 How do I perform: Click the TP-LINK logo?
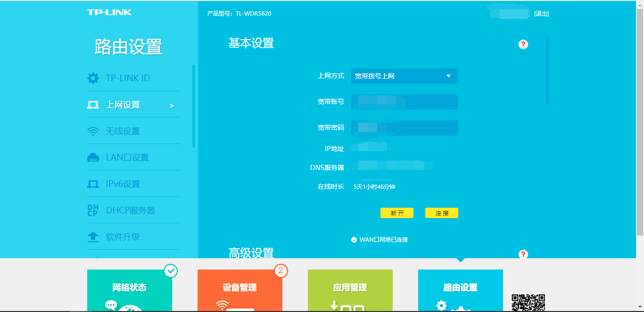109,12
